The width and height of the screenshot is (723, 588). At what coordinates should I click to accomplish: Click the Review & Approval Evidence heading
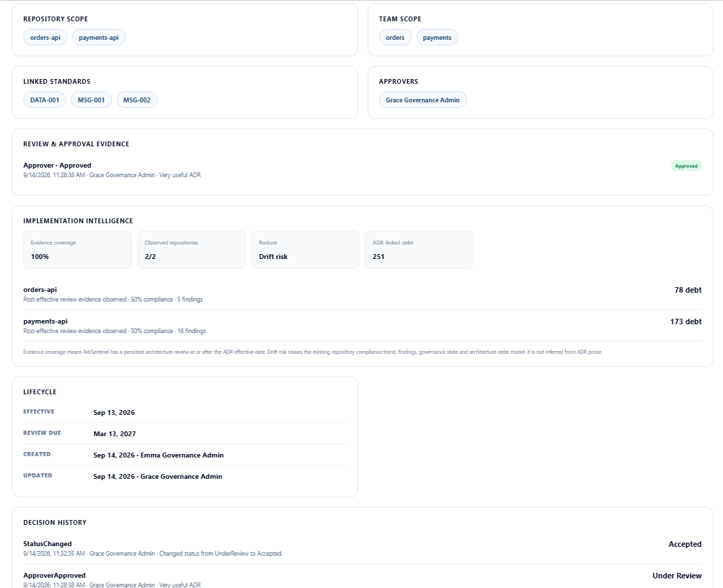(76, 144)
